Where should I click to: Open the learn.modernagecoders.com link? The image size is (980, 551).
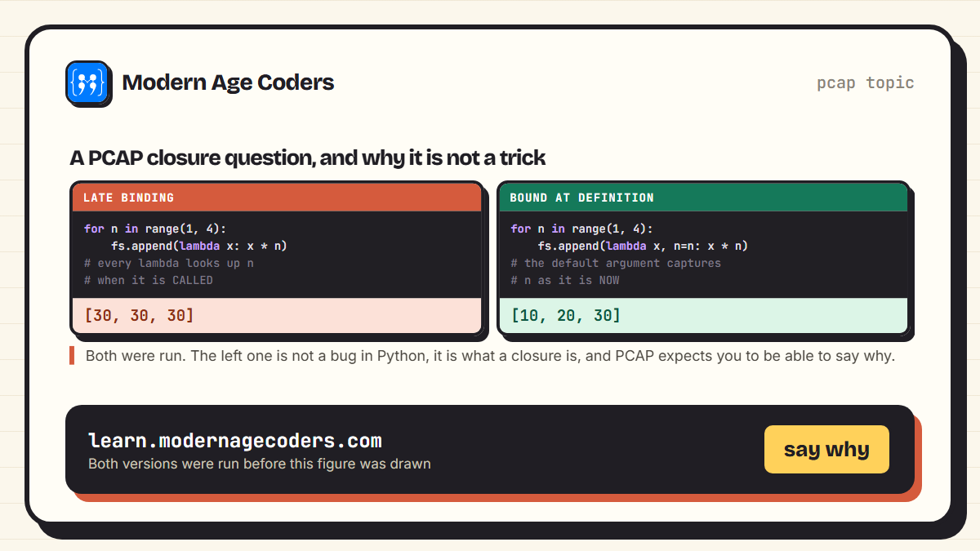tap(235, 441)
